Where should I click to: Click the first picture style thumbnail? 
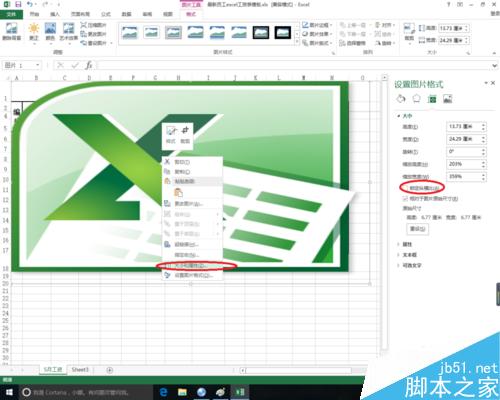click(x=129, y=33)
